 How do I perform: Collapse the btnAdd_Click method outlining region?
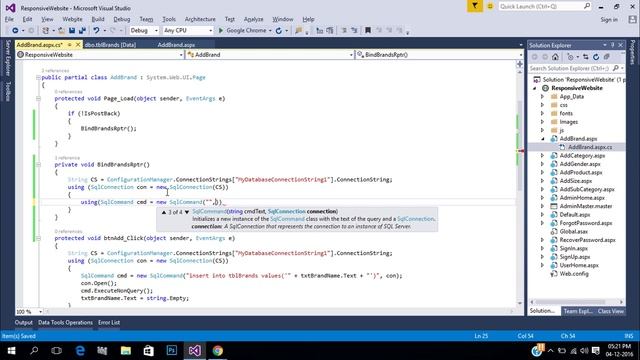tap(38, 238)
